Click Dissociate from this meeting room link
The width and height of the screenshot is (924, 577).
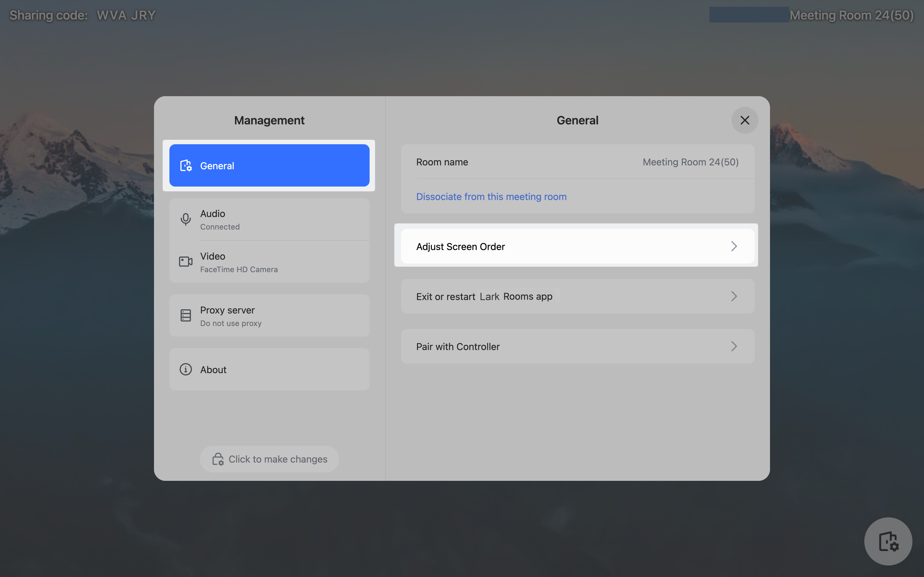tap(491, 197)
